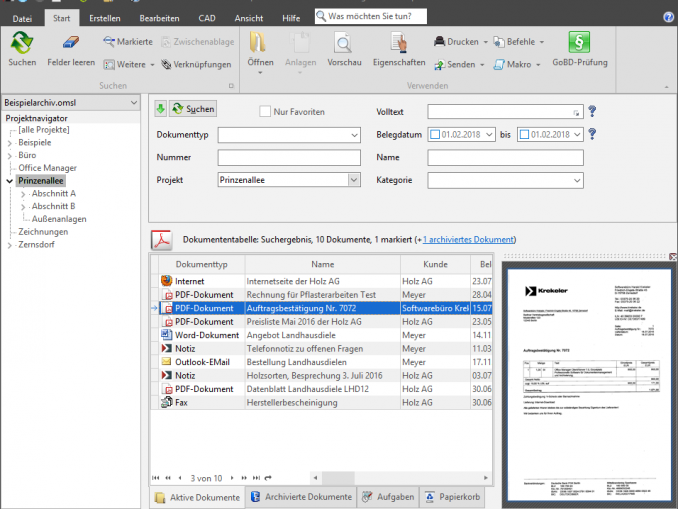Image resolution: width=678 pixels, height=509 pixels.
Task: Expand the Abschnitt A tree node
Action: (x=23, y=194)
